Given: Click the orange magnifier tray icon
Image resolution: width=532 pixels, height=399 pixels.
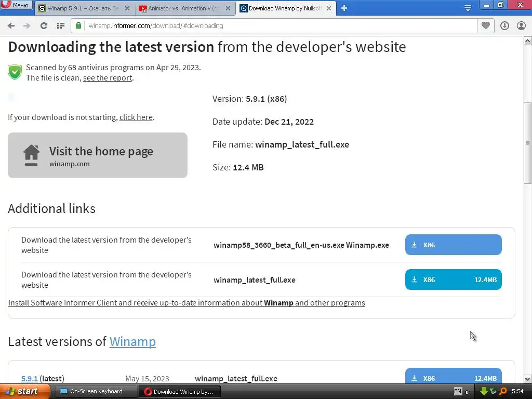Looking at the screenshot, I should (503, 392).
